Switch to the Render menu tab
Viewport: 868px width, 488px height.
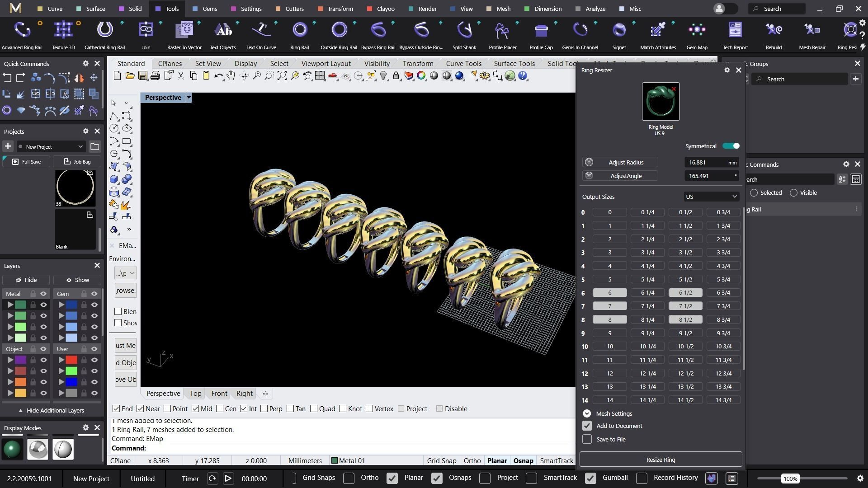422,9
